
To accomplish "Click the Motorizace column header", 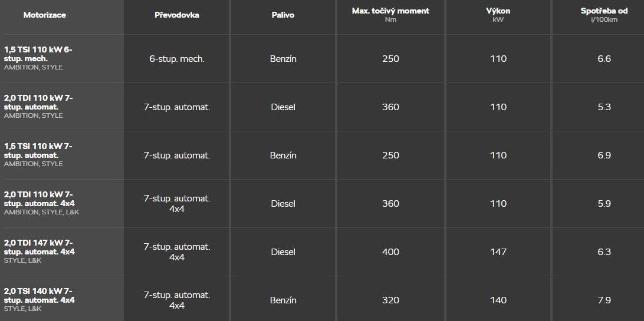I will pyautogui.click(x=44, y=15).
